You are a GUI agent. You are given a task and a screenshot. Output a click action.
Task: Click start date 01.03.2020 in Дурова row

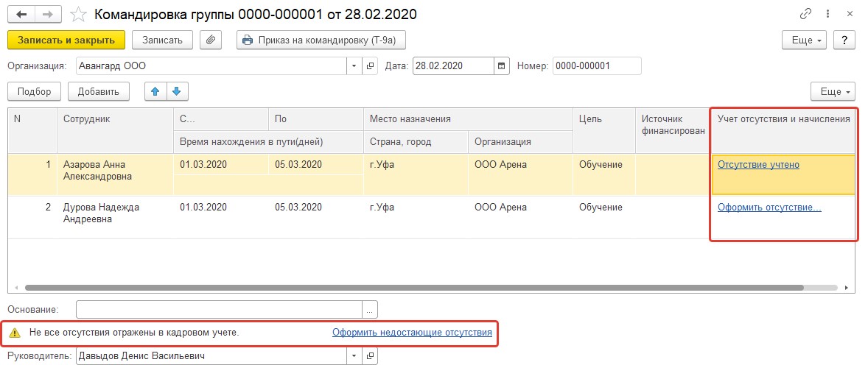pos(221,208)
